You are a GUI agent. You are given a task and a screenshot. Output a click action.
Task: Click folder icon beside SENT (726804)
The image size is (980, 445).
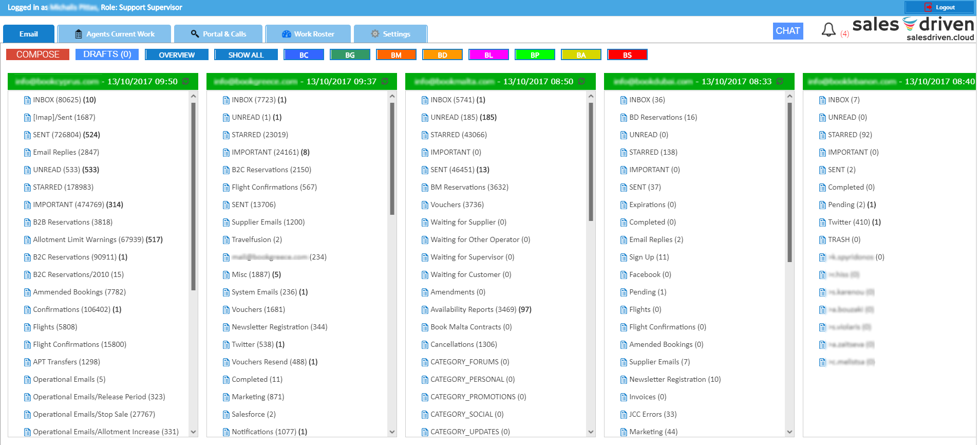click(27, 135)
